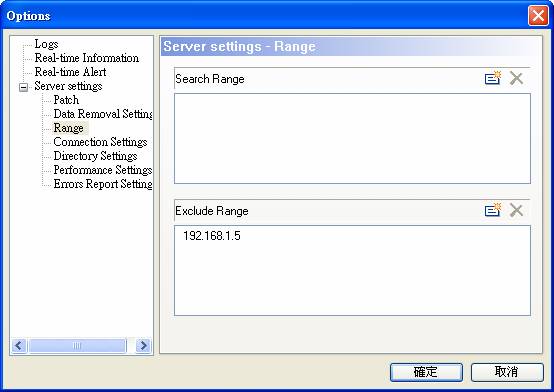554x392 pixels.
Task: Delete selected Exclude Range entry
Action: coord(516,210)
